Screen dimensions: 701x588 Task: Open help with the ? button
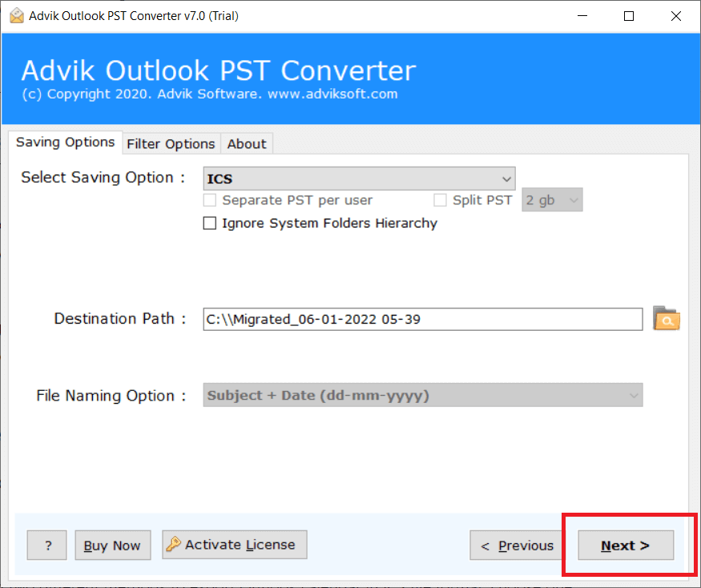[x=47, y=545]
